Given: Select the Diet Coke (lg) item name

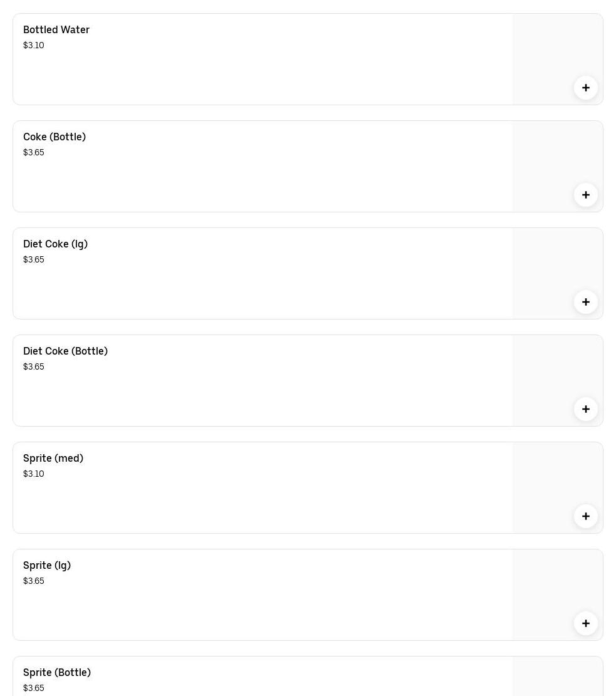Looking at the screenshot, I should 55,244.
